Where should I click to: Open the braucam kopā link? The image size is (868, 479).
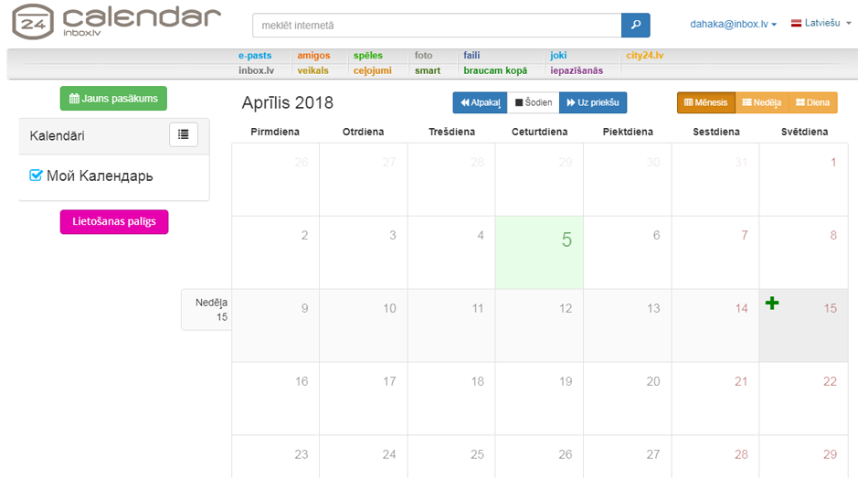click(495, 70)
